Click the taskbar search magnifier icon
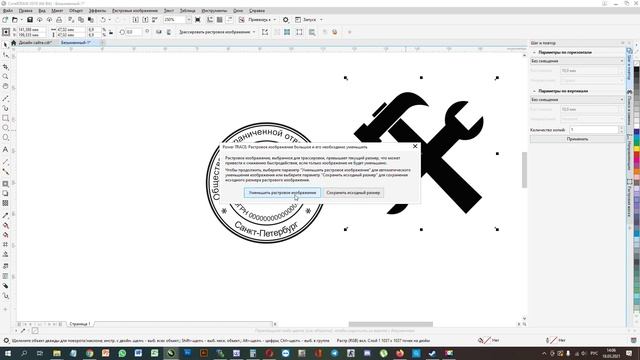This screenshot has width=640, height=360. click(24, 353)
